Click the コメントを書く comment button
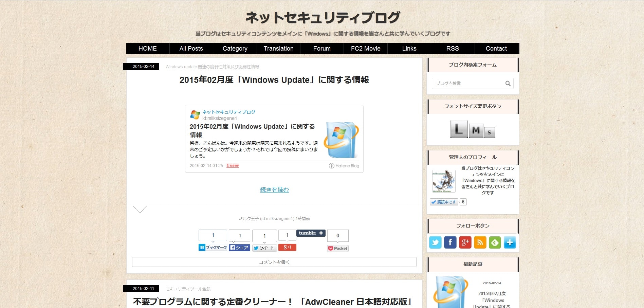This screenshot has height=308, width=644. point(274,262)
